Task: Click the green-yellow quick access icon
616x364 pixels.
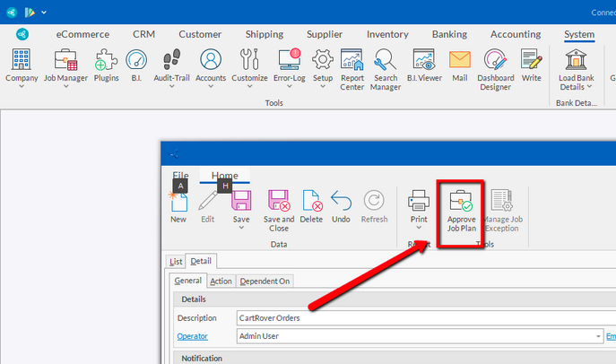Action: coord(30,13)
